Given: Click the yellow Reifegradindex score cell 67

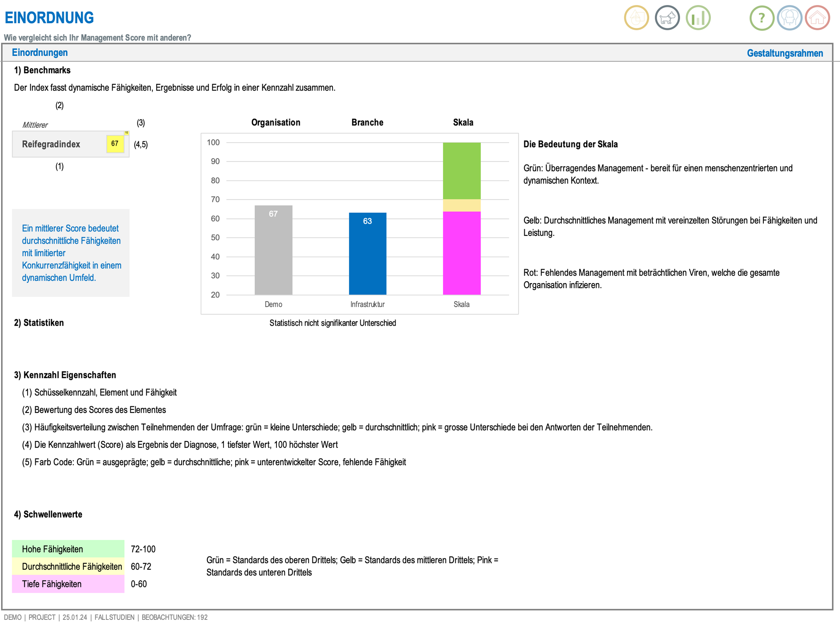Looking at the screenshot, I should click(x=115, y=144).
